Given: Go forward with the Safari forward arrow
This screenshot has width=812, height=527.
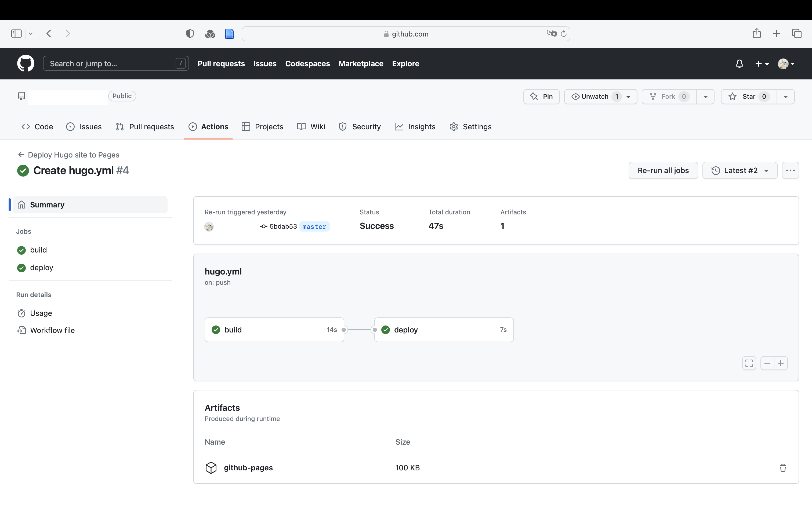Looking at the screenshot, I should 68,33.
